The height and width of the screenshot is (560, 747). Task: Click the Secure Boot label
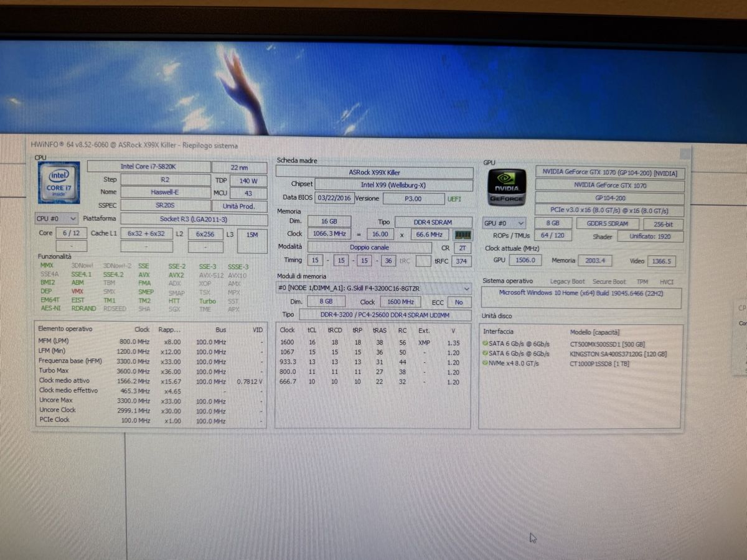(x=609, y=282)
